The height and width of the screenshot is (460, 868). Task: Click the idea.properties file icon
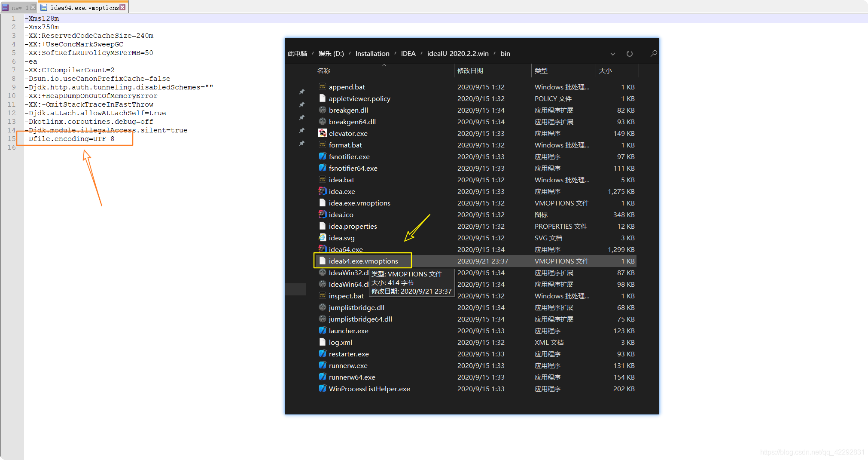tap(322, 226)
